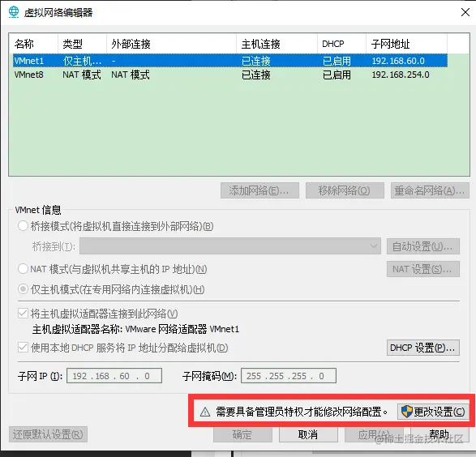
Task: Click the 子网掩码 input field
Action: coord(289,376)
